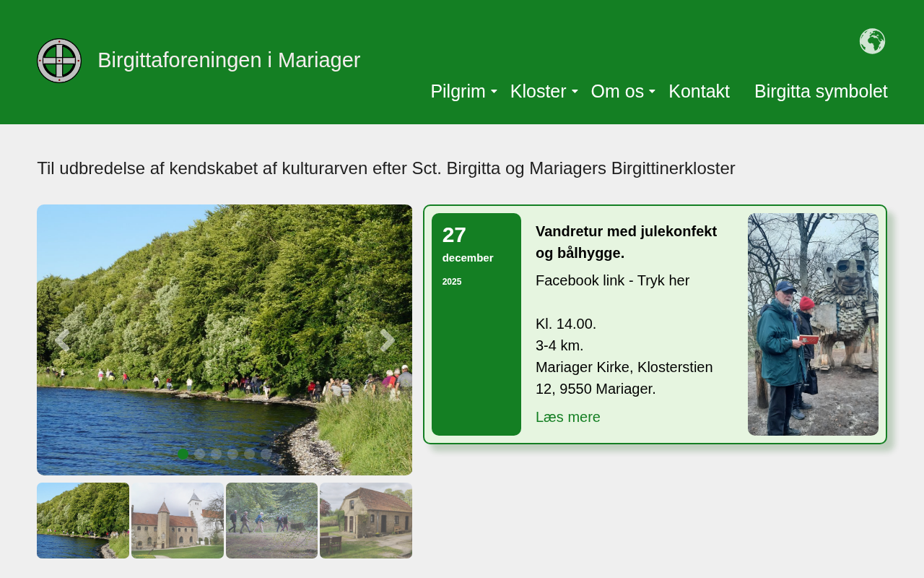Expand the Om os dropdown menu
This screenshot has width=924, height=578.
pyautogui.click(x=623, y=92)
